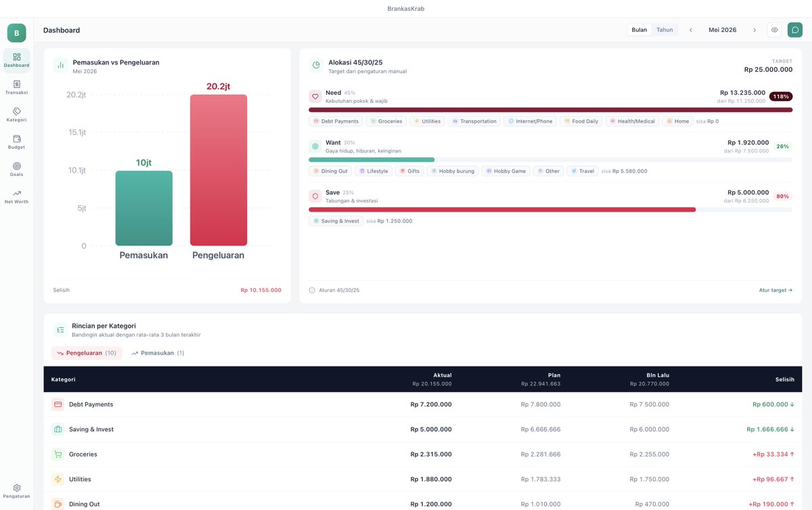Click the Selisih column header
This screenshot has width=812, height=510.
[785, 379]
